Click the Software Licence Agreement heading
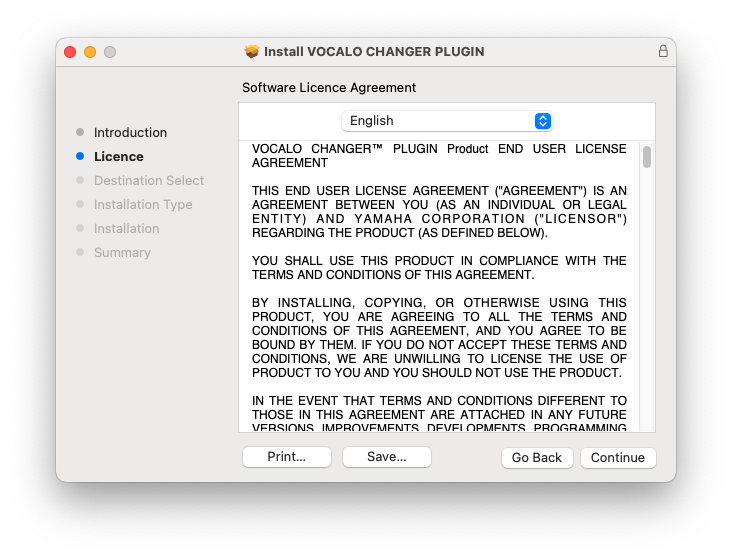 (329, 88)
